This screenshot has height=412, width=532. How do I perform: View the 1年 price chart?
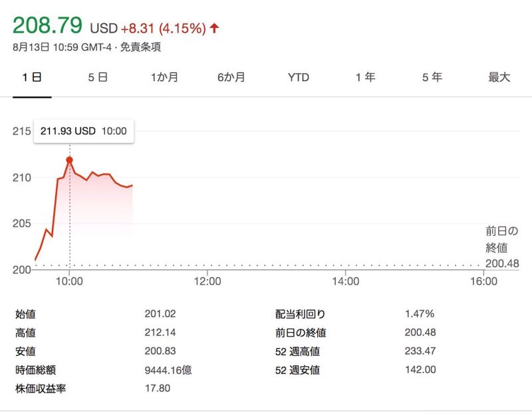[x=366, y=78]
